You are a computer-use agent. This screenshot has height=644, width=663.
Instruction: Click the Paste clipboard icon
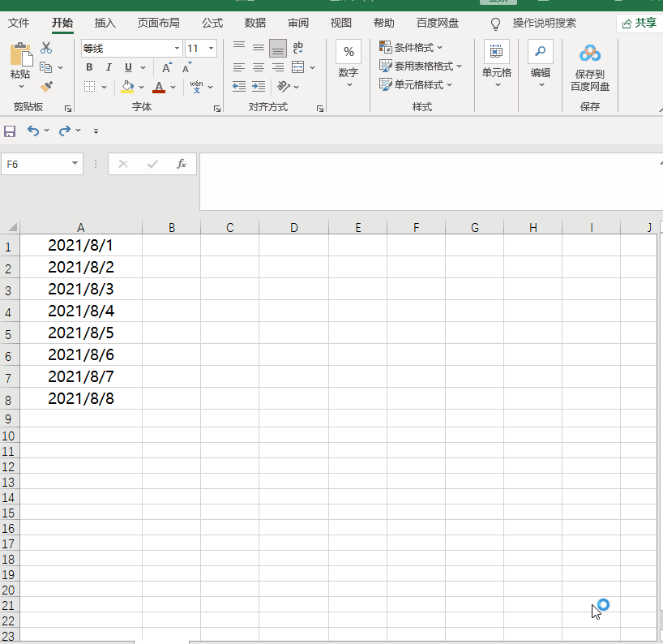(x=21, y=54)
